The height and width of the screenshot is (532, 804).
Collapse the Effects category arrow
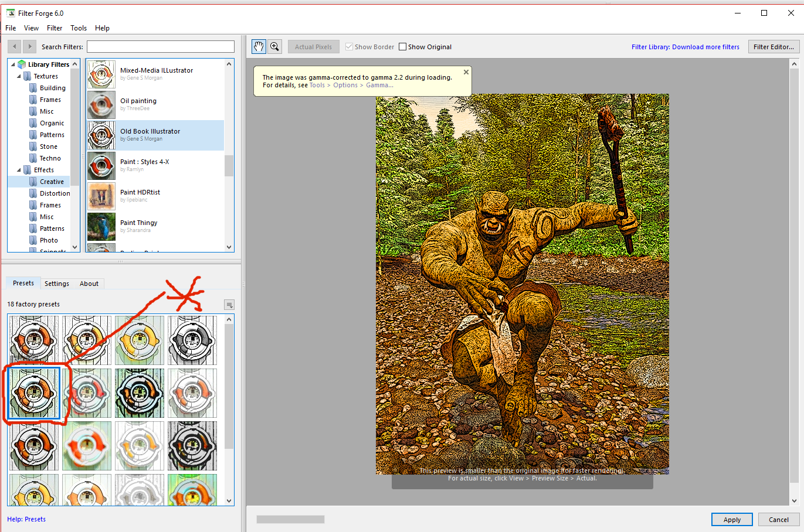pyautogui.click(x=19, y=170)
